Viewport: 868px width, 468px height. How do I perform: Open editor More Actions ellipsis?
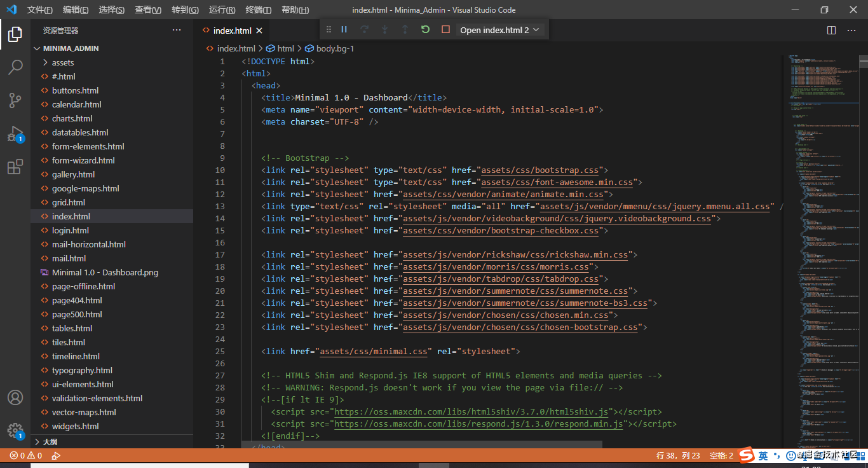(853, 30)
